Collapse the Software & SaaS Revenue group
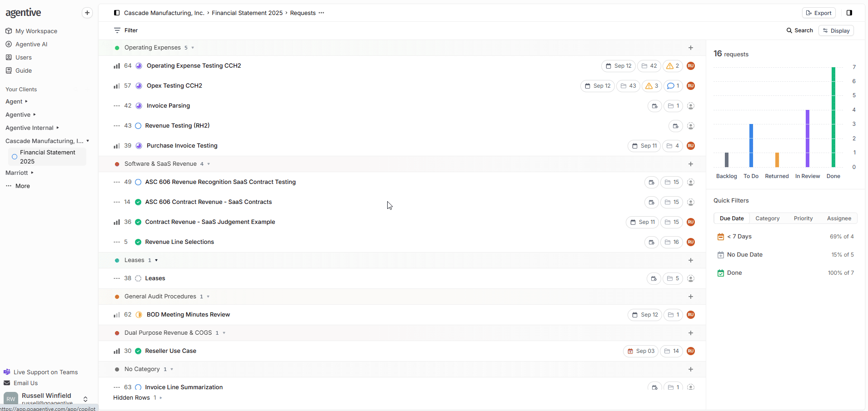Viewport: 868px width, 411px height. (x=209, y=164)
